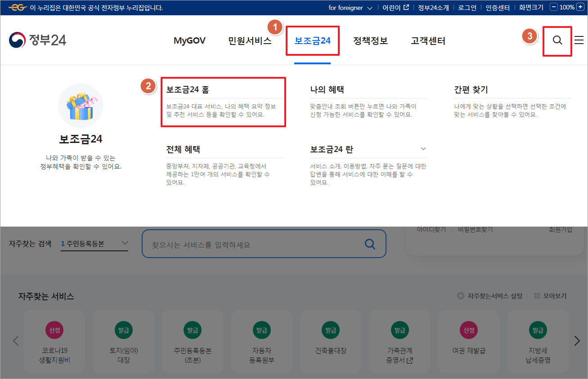Open 자주찾는서비스 설정 settings gear
The height and width of the screenshot is (379, 588).
(460, 296)
